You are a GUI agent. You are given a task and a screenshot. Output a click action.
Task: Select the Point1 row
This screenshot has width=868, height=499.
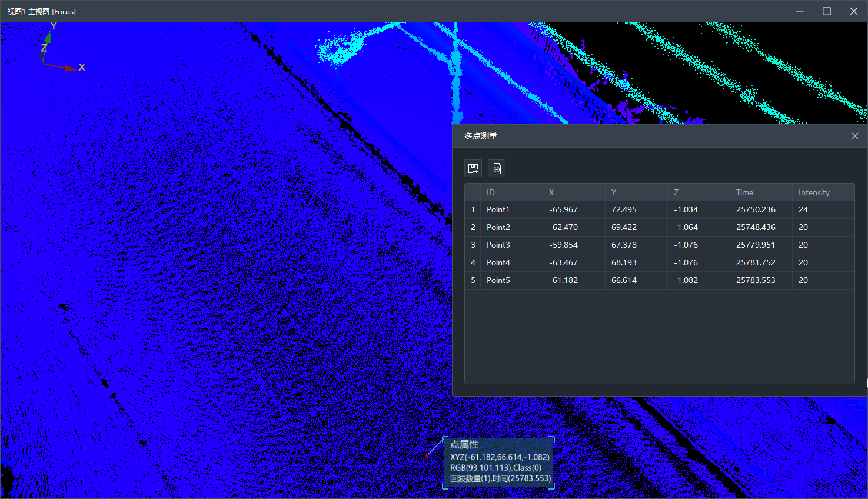pyautogui.click(x=498, y=209)
